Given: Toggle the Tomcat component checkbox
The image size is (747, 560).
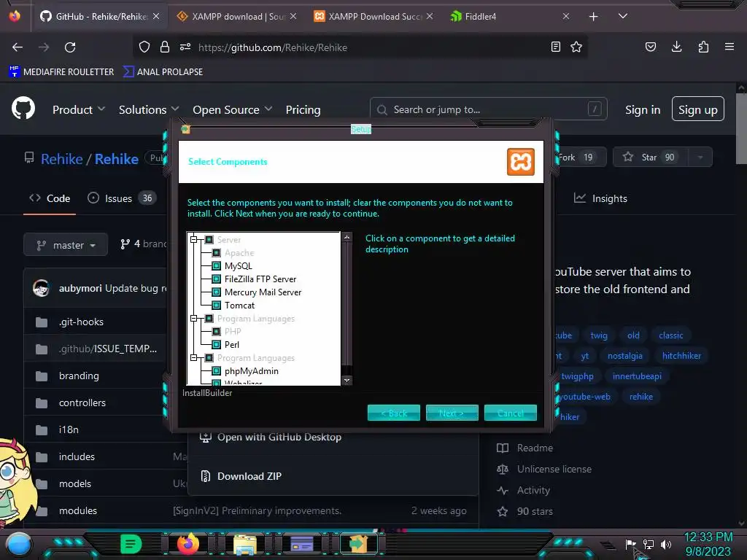Looking at the screenshot, I should (216, 306).
